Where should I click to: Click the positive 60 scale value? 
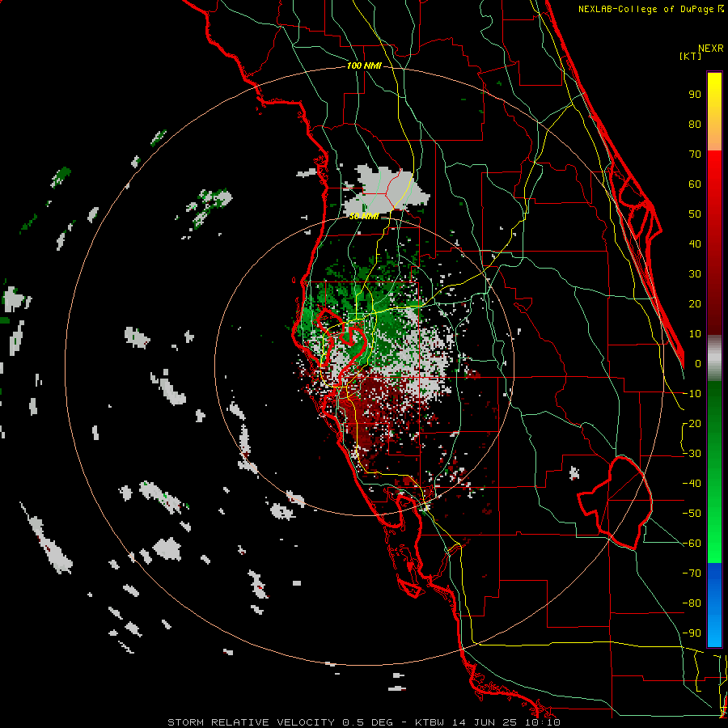click(695, 184)
